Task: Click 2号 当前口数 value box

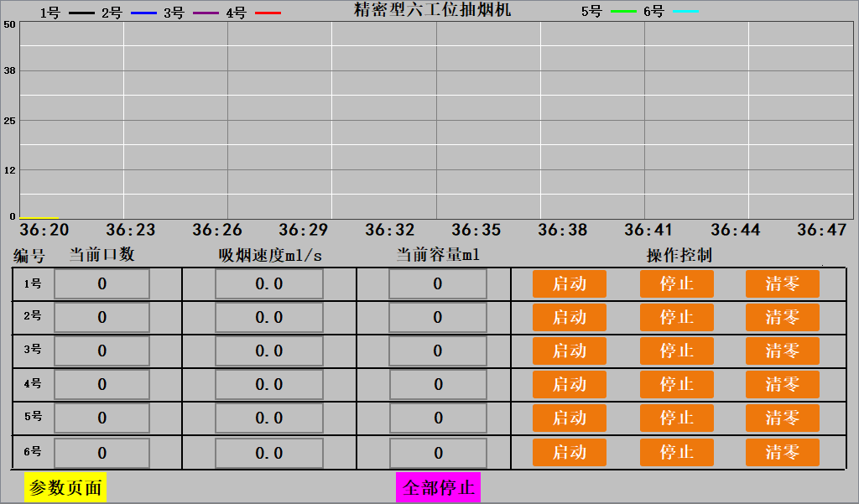Action: pyautogui.click(x=102, y=317)
